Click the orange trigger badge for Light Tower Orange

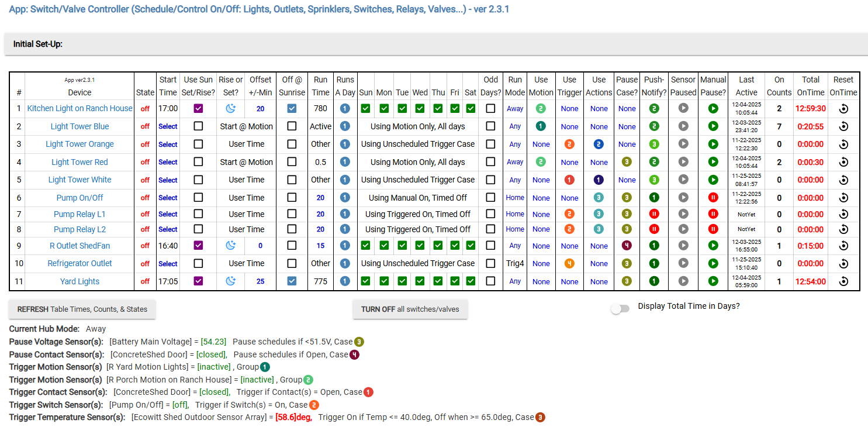pos(569,144)
